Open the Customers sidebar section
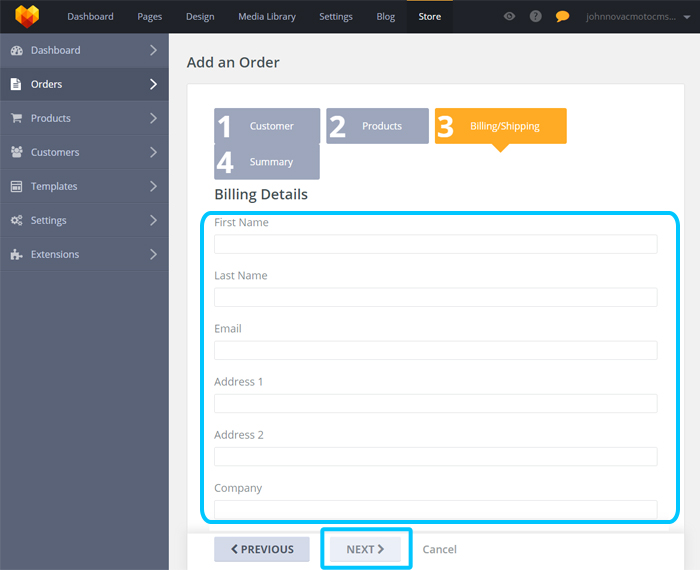The width and height of the screenshot is (700, 570). click(x=84, y=152)
